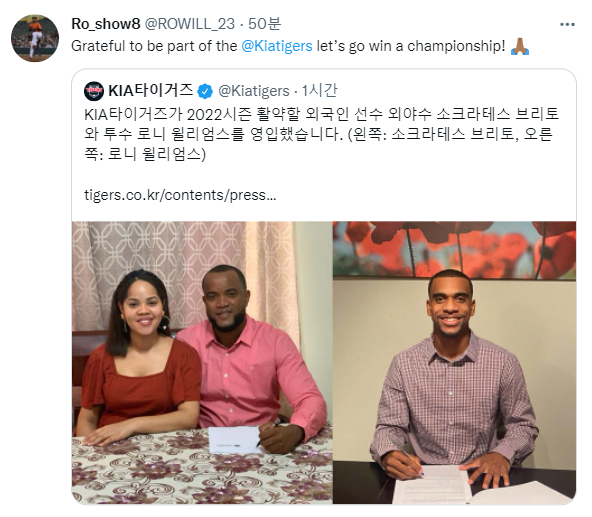Click the "let's go win a championship!" text
This screenshot has width=592, height=517.
pyautogui.click(x=411, y=46)
